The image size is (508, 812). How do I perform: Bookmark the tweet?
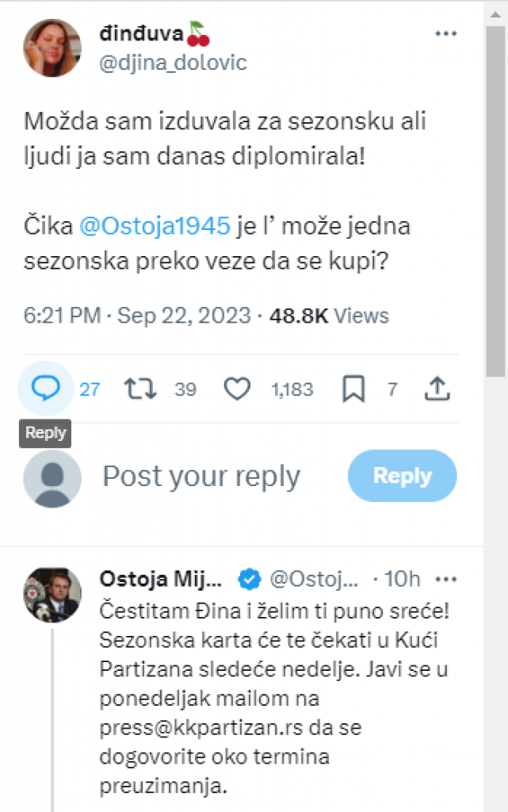click(353, 389)
